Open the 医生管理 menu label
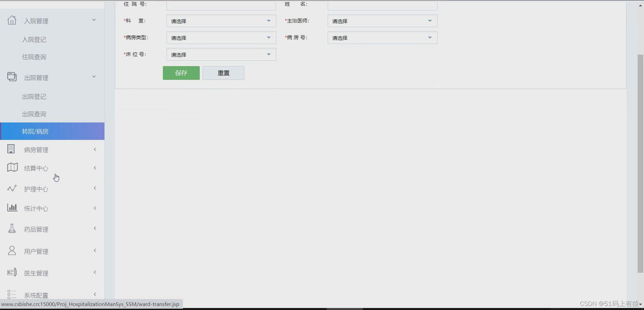Screen dimensions: 644x310 [36, 273]
